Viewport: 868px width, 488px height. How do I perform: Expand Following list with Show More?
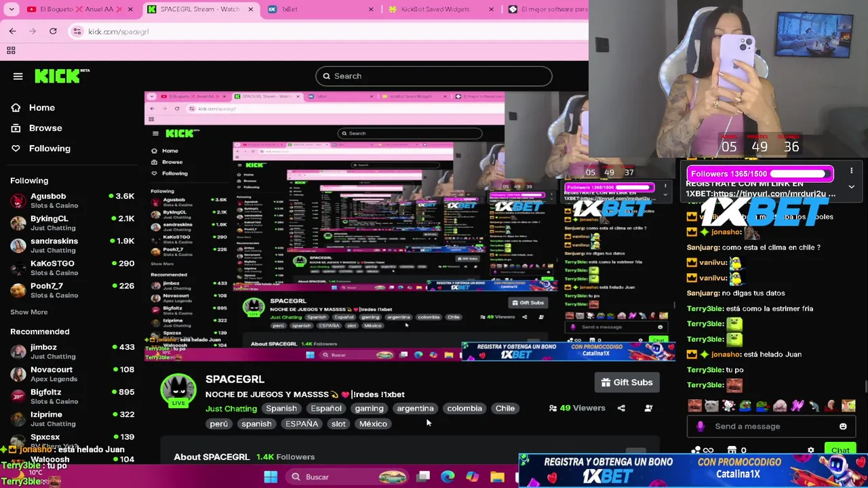(28, 312)
